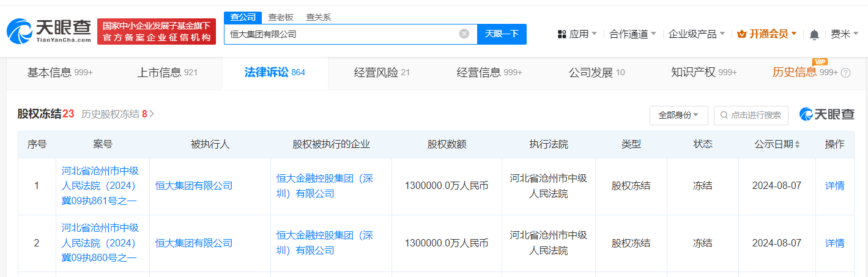
Task: Click the crown icon beside 开通会员
Action: click(742, 34)
